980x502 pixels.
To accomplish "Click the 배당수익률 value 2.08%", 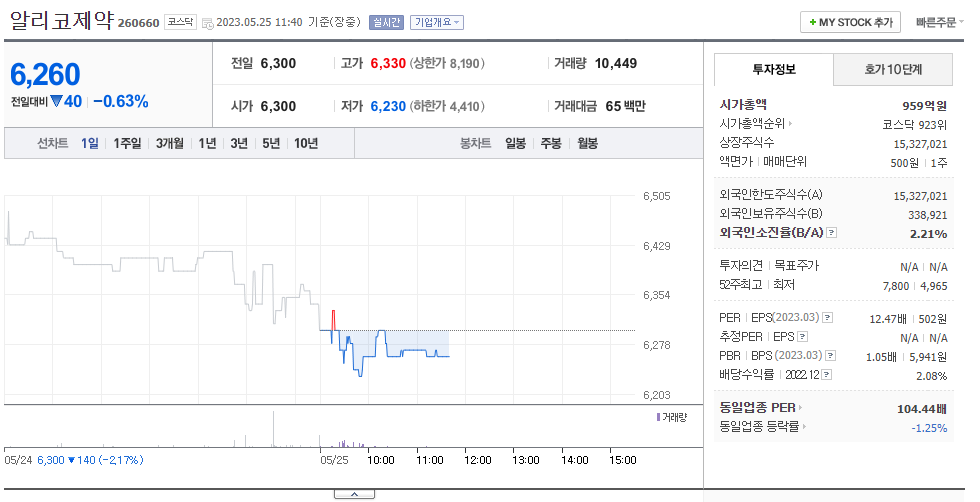I will tap(931, 376).
